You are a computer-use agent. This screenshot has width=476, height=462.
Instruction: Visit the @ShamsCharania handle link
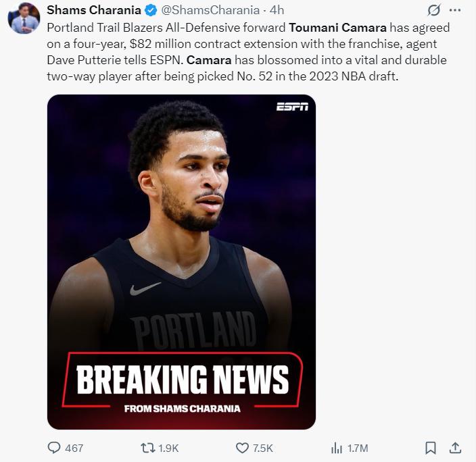[x=211, y=10]
